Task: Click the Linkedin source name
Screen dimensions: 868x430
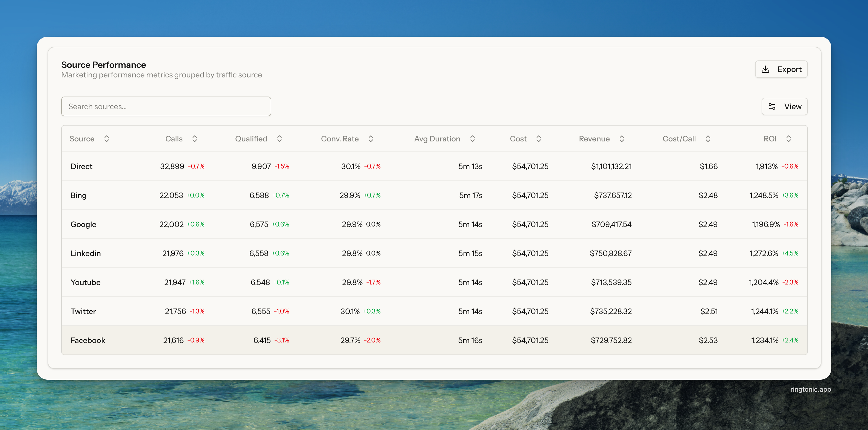Action: coord(86,253)
